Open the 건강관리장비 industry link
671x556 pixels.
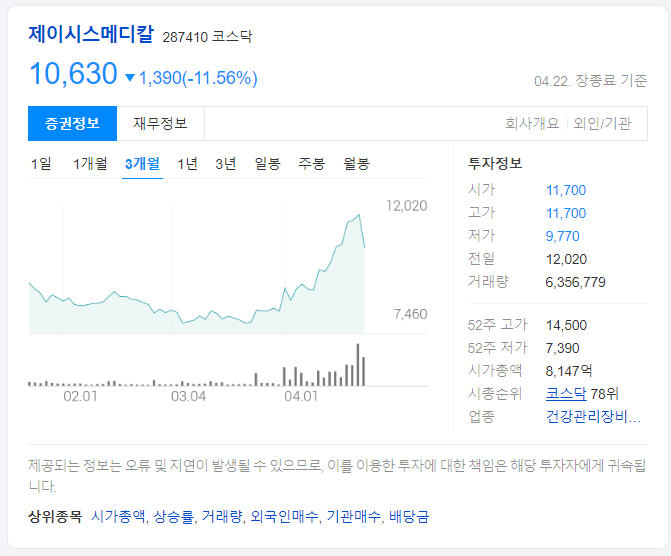coord(593,416)
